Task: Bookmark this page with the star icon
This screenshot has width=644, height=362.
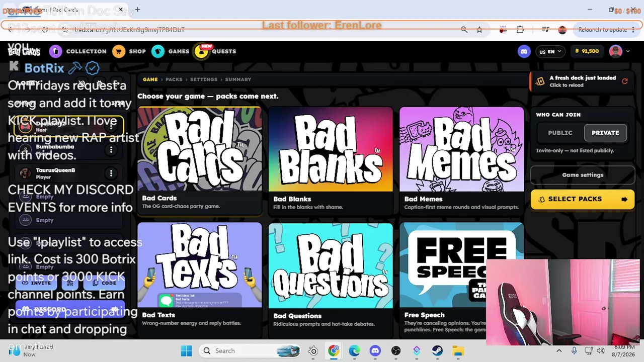Action: pyautogui.click(x=479, y=30)
